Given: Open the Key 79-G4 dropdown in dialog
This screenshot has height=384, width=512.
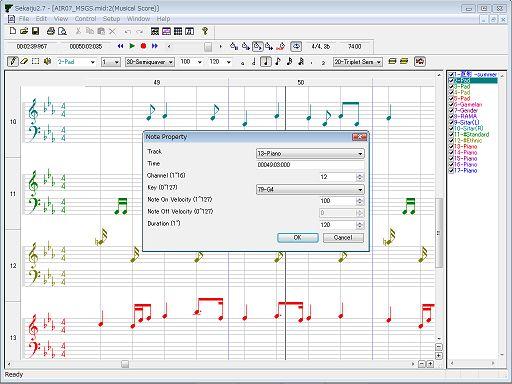Looking at the screenshot, I should pos(310,189).
